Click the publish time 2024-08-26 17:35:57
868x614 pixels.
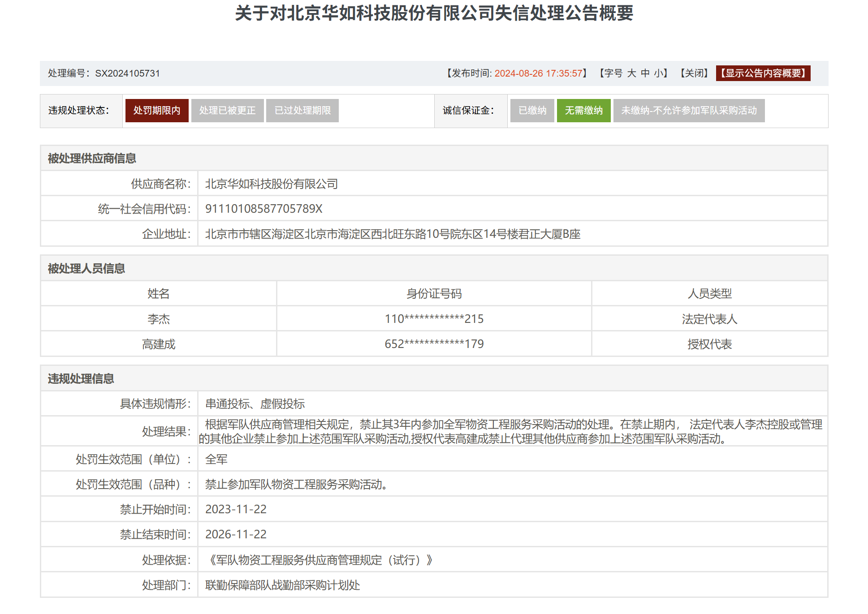538,73
